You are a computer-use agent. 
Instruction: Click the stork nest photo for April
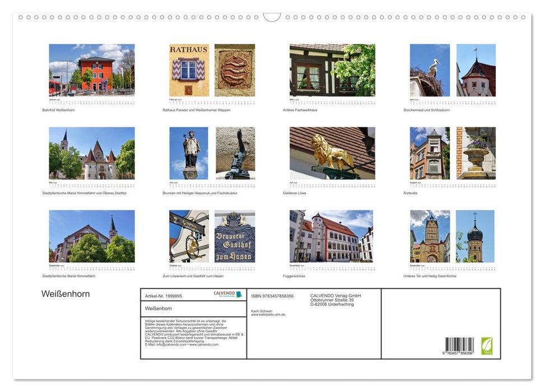429,71
